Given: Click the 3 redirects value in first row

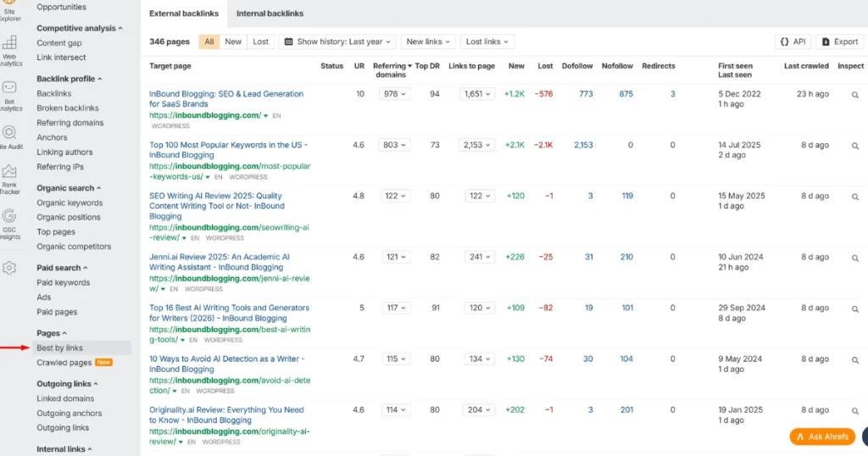Looking at the screenshot, I should (x=672, y=94).
